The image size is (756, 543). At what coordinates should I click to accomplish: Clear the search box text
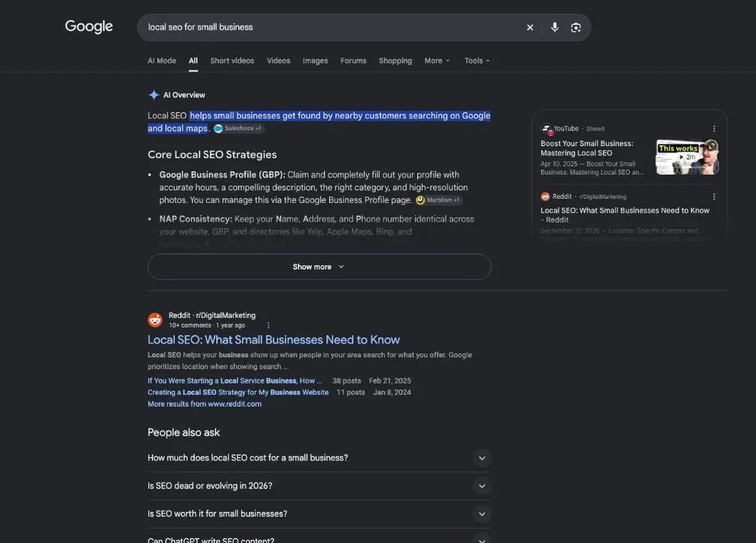tap(530, 28)
